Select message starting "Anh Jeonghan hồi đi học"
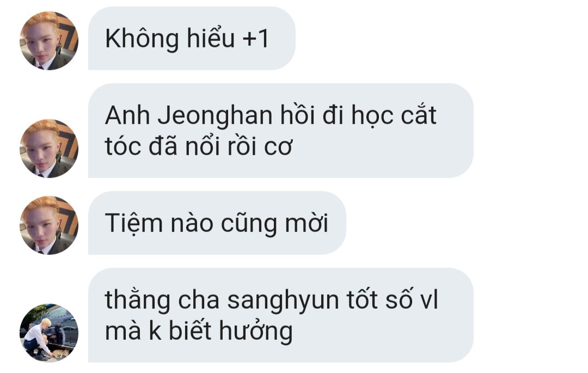Viewport: 588px width, 373px height. point(280,131)
